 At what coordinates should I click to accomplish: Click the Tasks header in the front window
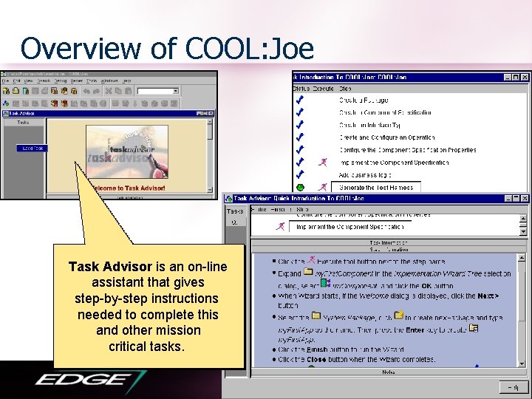[235, 211]
